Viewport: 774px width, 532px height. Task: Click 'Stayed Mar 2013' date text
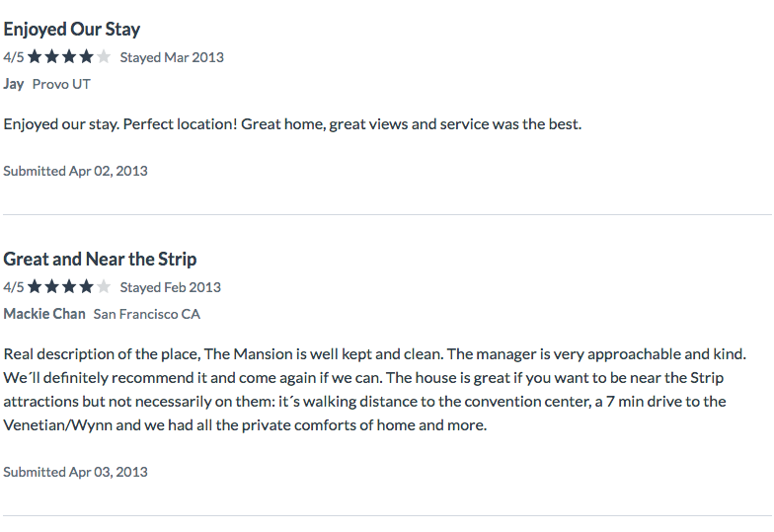point(172,57)
